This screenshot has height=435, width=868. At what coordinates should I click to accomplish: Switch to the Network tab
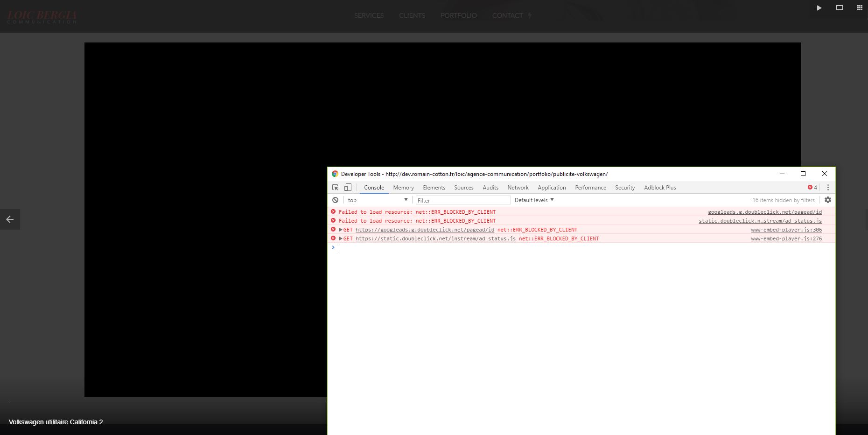pos(518,187)
